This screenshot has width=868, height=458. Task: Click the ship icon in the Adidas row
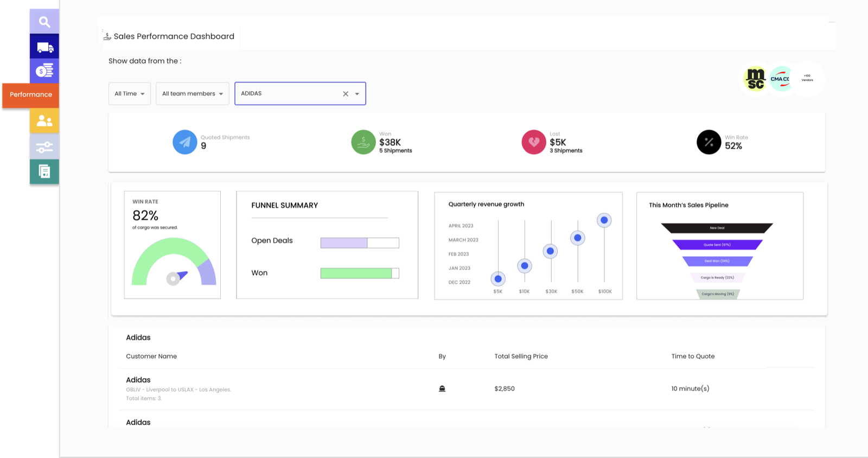(442, 389)
